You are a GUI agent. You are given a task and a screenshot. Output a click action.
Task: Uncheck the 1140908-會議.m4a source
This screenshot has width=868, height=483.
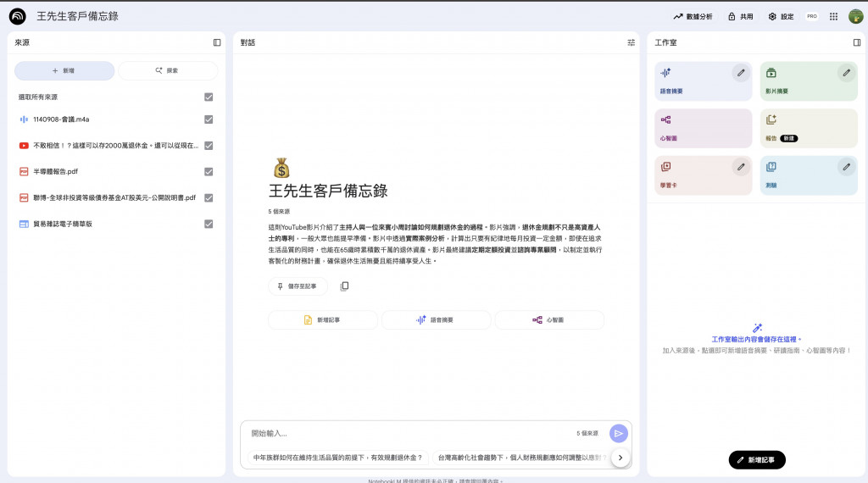coord(209,119)
